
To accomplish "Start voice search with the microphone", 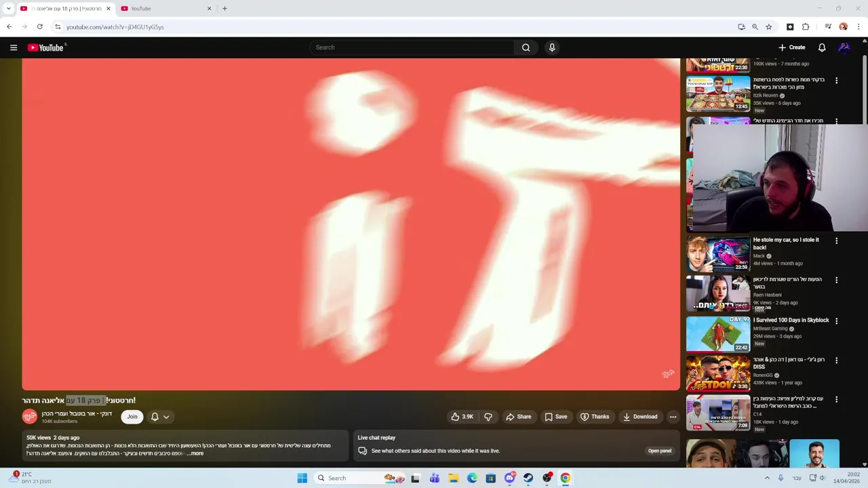I will pos(552,47).
